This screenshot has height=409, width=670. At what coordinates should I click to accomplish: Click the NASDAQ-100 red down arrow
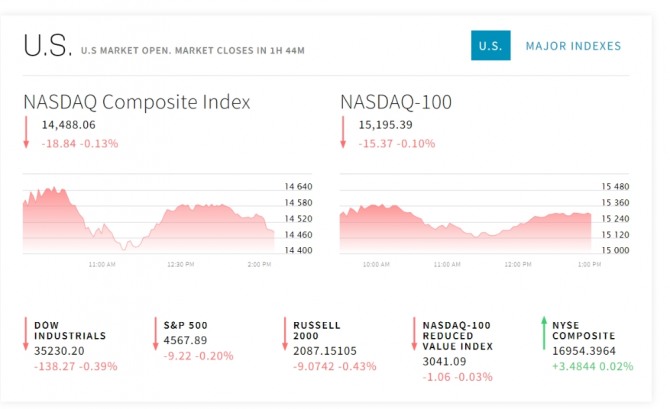point(344,133)
